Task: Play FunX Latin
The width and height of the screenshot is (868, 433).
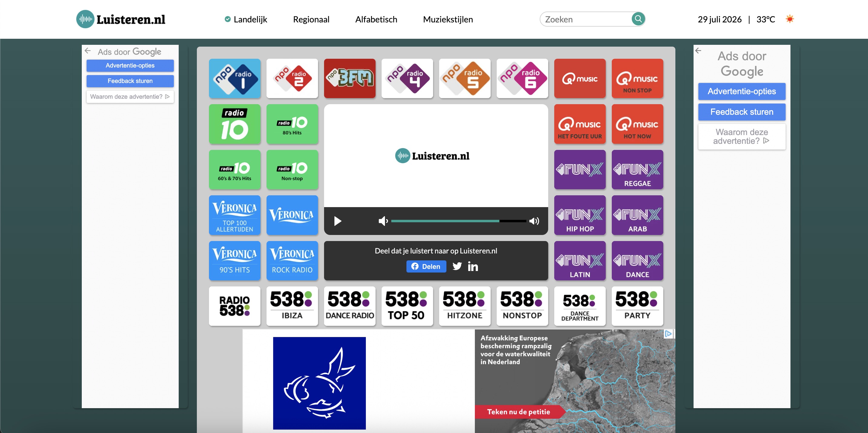Action: point(580,260)
